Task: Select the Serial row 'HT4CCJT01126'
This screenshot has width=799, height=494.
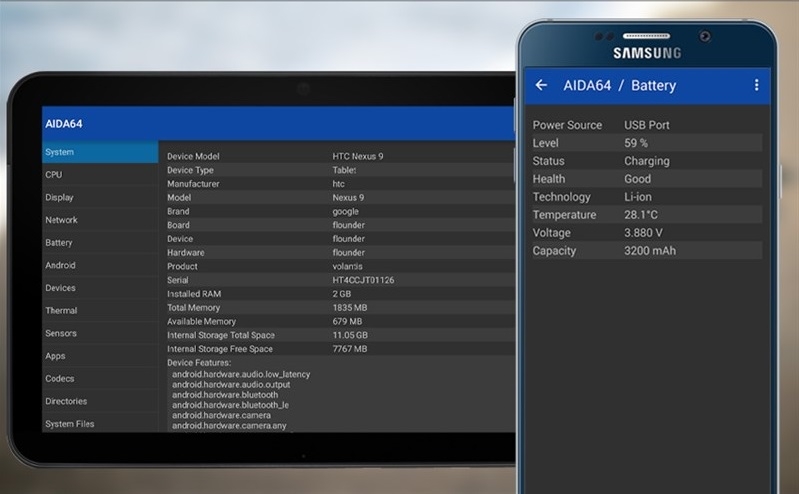Action: click(340, 280)
